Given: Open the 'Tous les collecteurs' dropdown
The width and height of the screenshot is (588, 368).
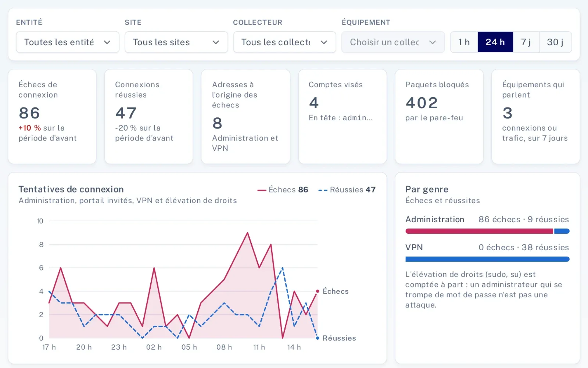Looking at the screenshot, I should [285, 42].
